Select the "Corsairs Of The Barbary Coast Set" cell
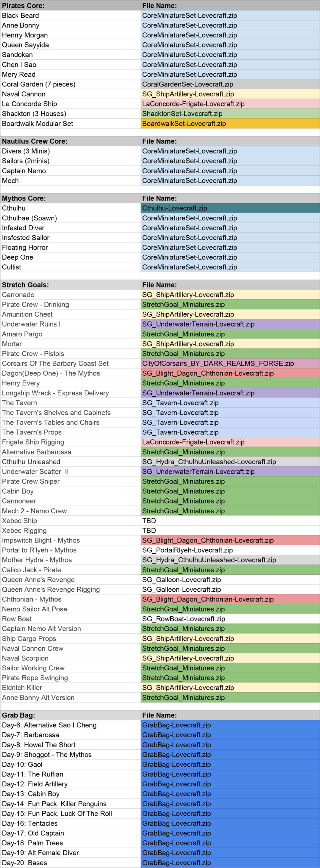 (71, 363)
